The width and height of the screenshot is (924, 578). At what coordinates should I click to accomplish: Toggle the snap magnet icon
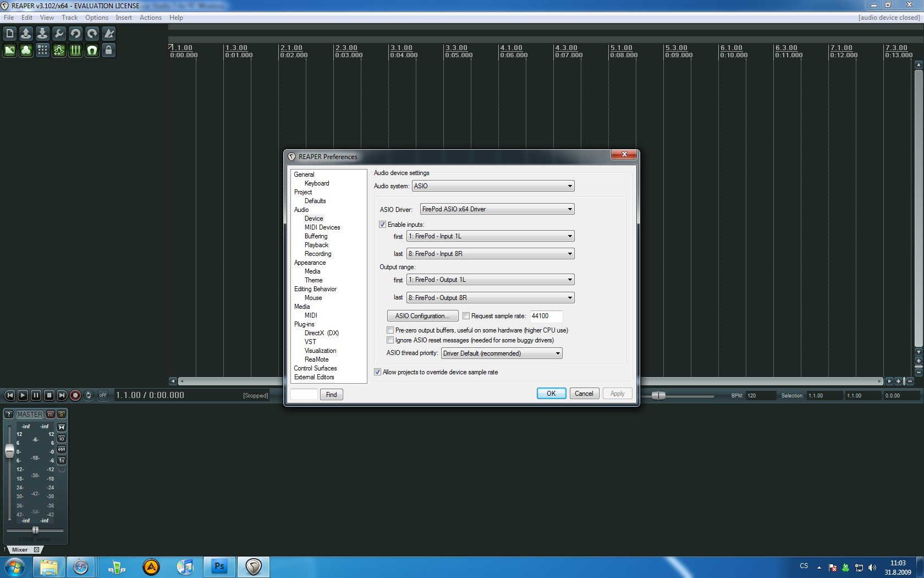click(x=92, y=51)
